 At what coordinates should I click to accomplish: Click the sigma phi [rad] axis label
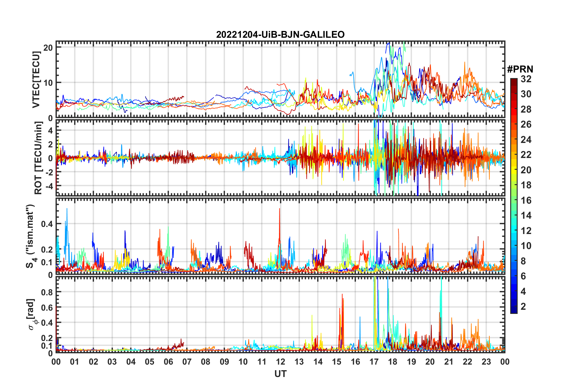click(x=32, y=314)
